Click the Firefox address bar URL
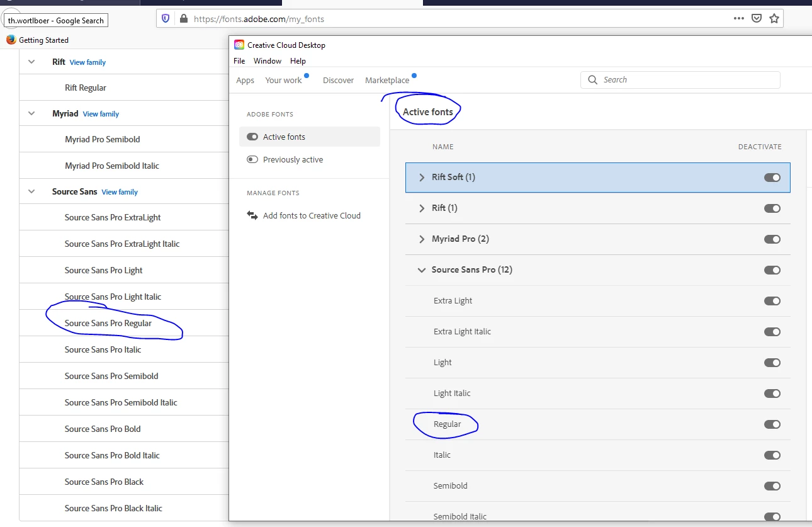Screen dimensions: 812x527 tap(259, 19)
